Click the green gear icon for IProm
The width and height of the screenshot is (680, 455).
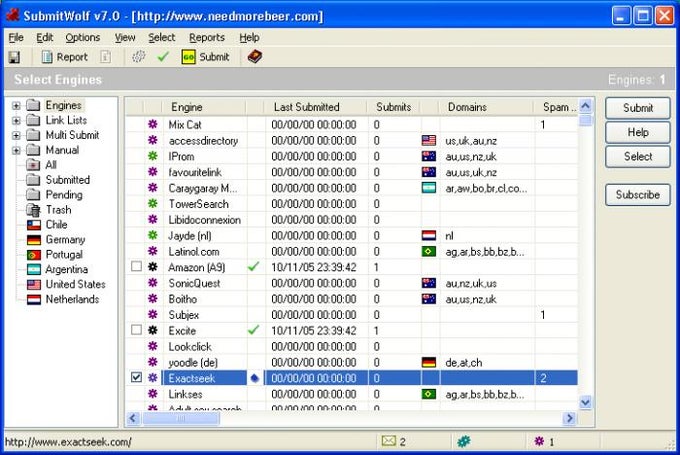click(x=153, y=156)
